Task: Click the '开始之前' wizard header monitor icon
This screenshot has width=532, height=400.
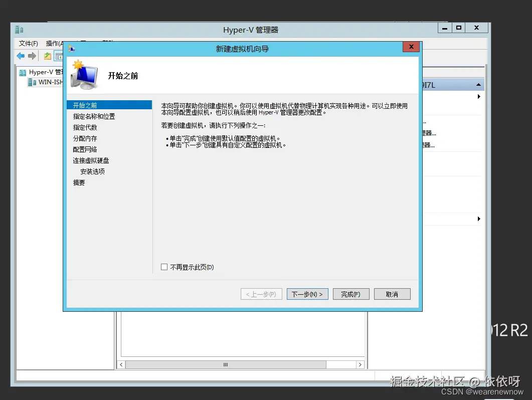Action: 84,75
